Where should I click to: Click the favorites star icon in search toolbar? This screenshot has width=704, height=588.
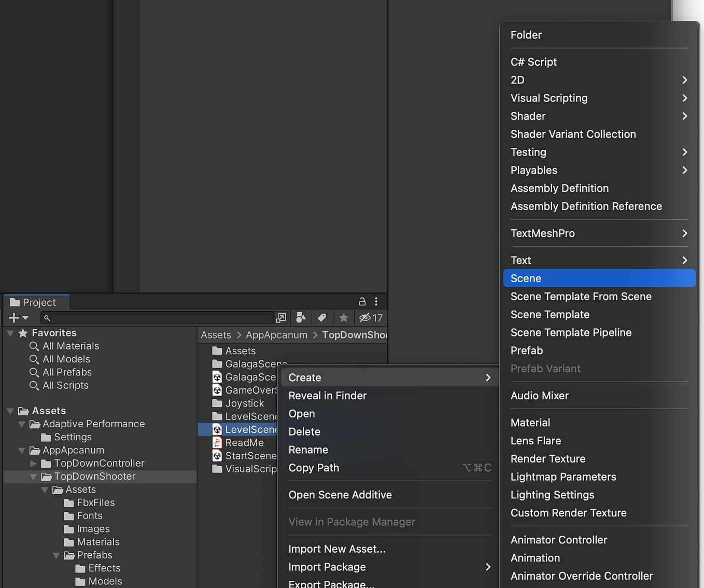click(x=343, y=318)
